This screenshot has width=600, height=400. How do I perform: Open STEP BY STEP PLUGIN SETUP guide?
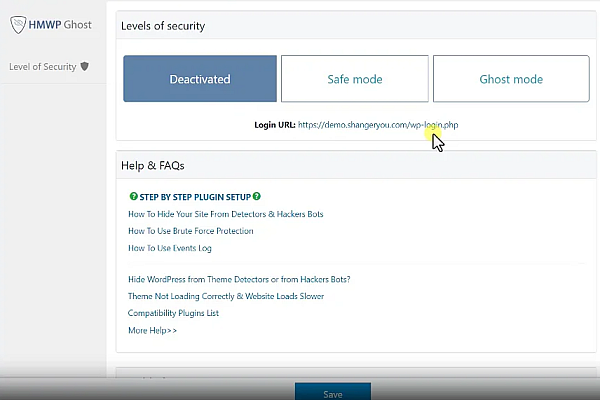tap(195, 197)
